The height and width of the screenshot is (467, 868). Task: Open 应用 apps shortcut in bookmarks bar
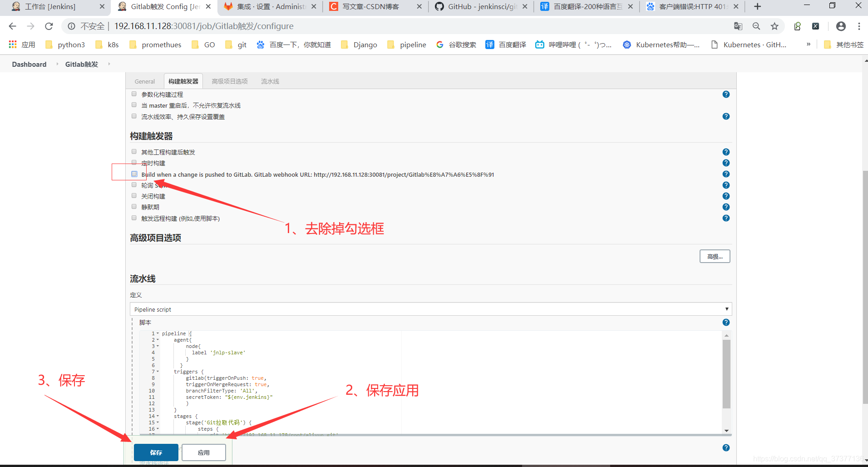click(x=22, y=45)
